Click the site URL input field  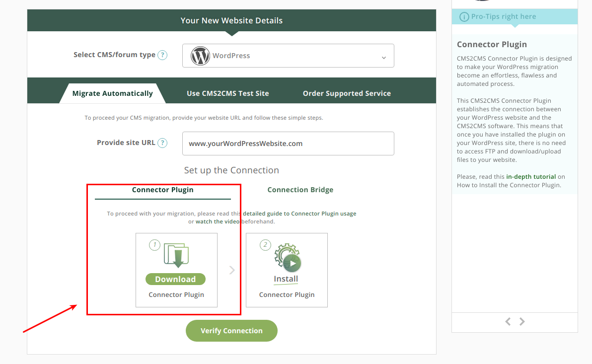[288, 144]
